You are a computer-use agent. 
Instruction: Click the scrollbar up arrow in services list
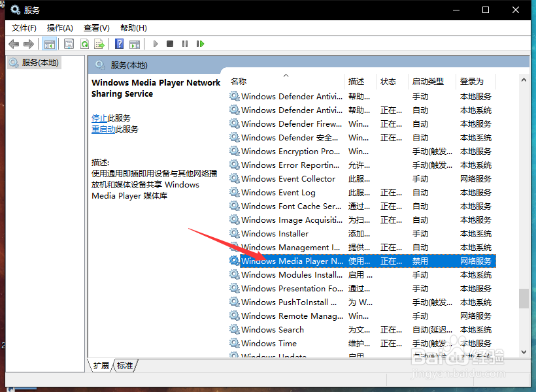coord(524,80)
